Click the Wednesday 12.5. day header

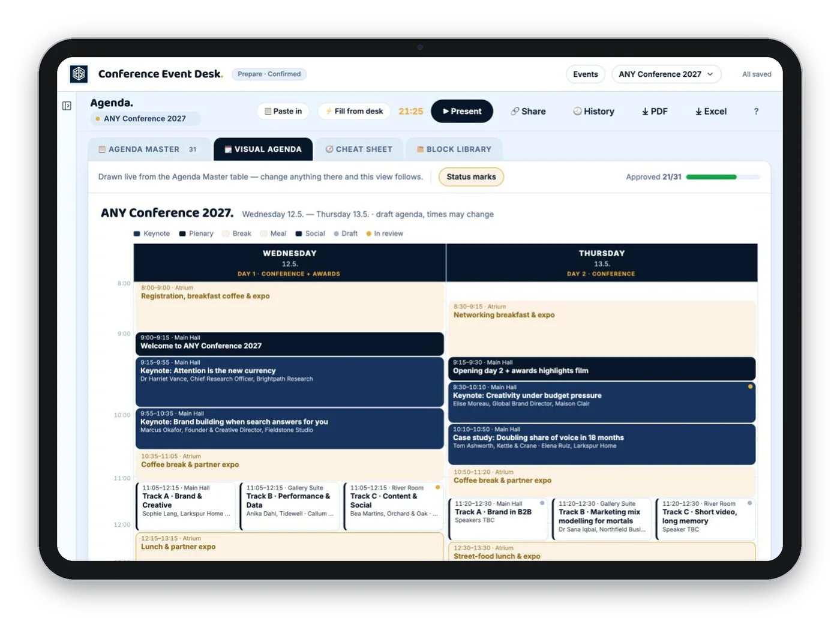pyautogui.click(x=290, y=263)
